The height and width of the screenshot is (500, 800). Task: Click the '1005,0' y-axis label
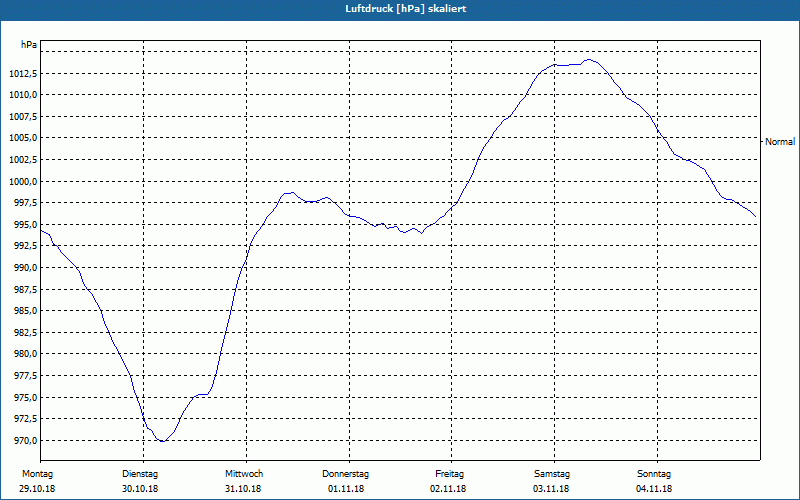click(23, 138)
